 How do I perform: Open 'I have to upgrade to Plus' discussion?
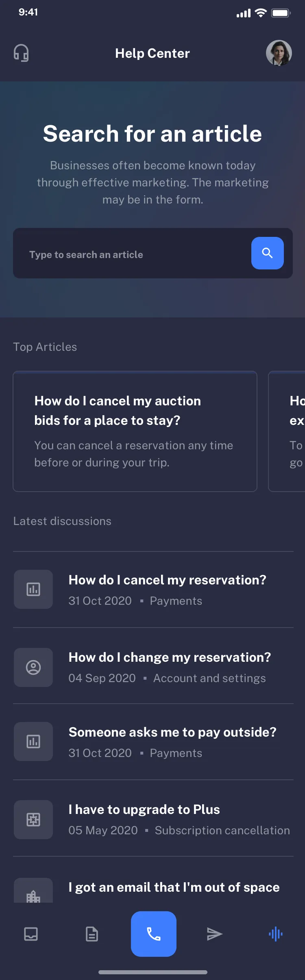pos(144,809)
